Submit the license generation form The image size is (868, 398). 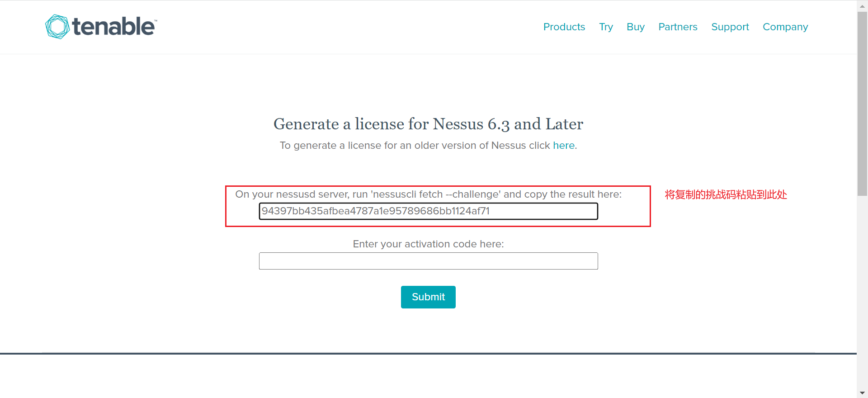pyautogui.click(x=428, y=297)
